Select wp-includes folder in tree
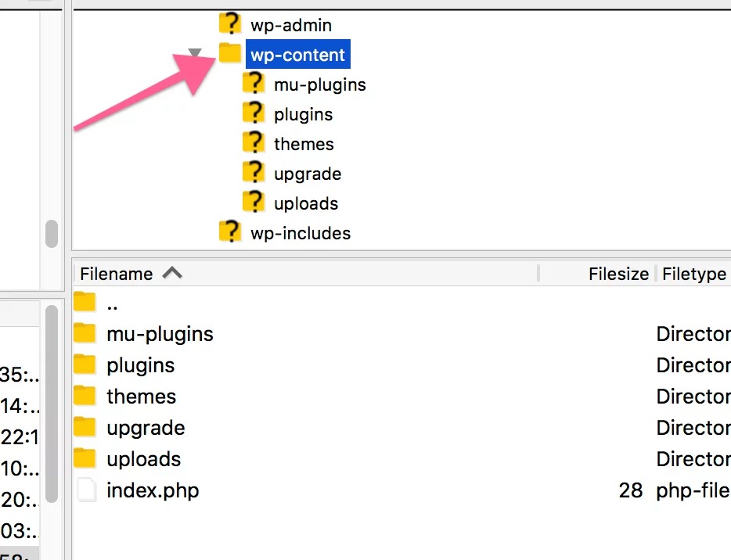The height and width of the screenshot is (560, 731). click(x=301, y=233)
